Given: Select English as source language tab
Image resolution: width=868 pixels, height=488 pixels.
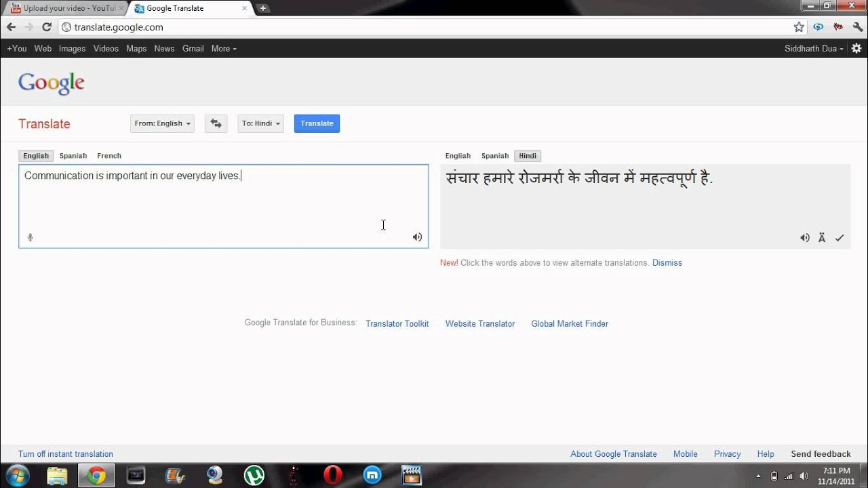Looking at the screenshot, I should 36,156.
